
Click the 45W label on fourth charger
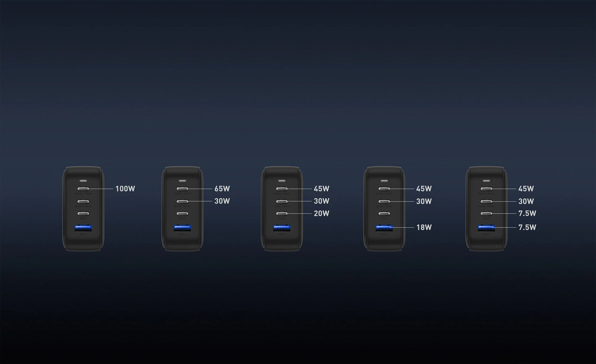(x=424, y=189)
